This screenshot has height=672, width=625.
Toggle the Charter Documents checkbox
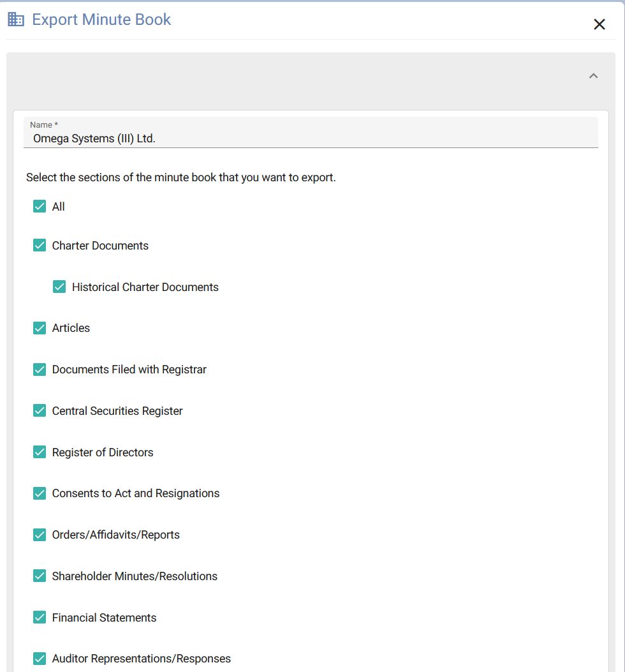point(40,246)
